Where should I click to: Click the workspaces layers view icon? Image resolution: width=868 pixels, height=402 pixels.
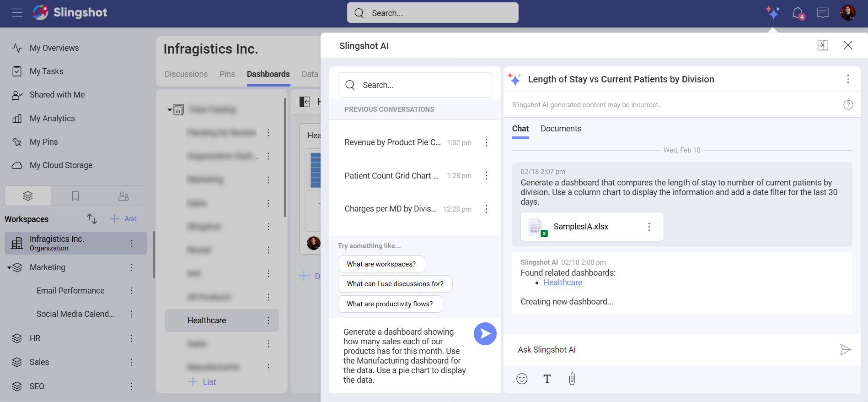(x=28, y=196)
